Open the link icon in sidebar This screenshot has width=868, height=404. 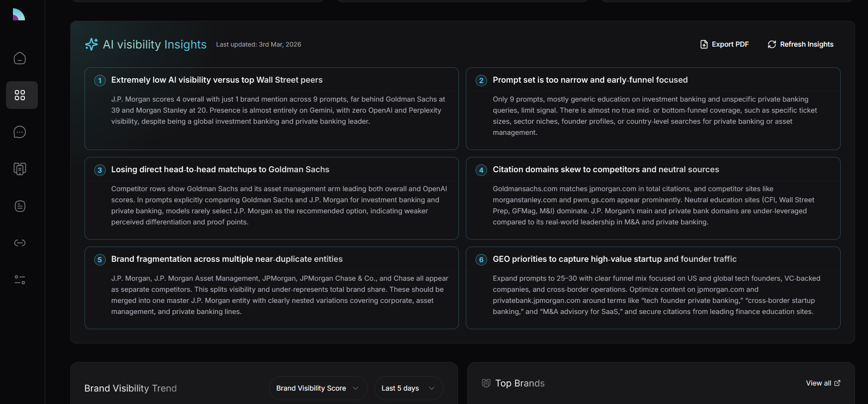click(x=20, y=243)
